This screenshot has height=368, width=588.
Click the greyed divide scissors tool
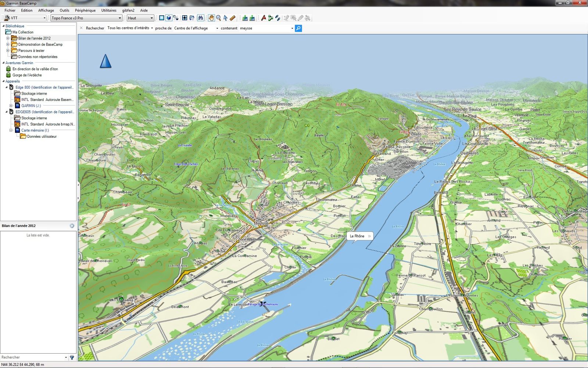(308, 18)
